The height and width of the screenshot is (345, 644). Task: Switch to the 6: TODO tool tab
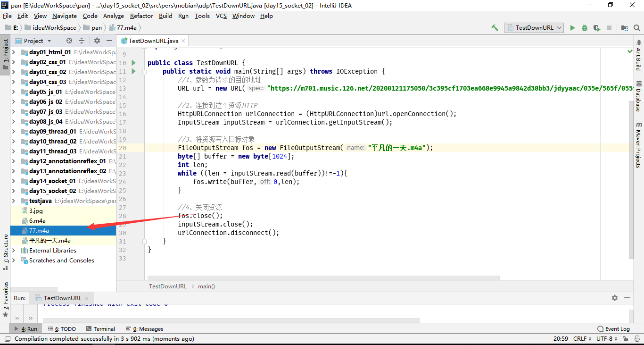(x=62, y=329)
